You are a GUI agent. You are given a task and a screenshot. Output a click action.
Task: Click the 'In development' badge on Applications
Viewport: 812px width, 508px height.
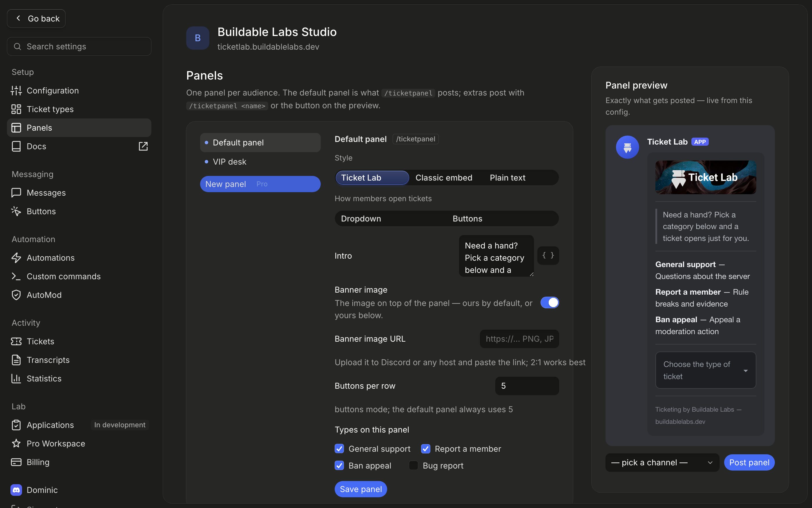coord(120,425)
